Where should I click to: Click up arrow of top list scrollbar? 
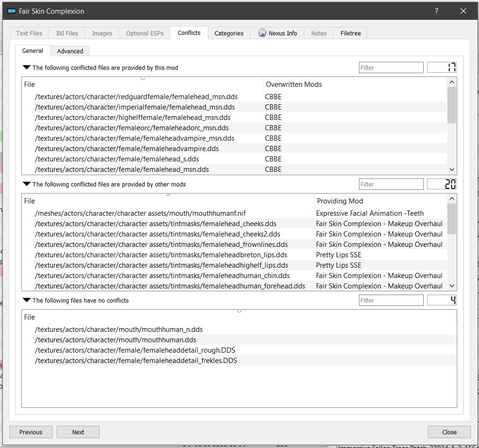(452, 82)
